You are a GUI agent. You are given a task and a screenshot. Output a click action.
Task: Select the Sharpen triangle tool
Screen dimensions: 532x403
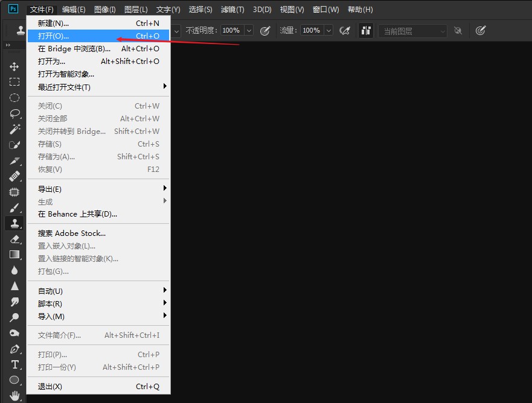click(14, 286)
